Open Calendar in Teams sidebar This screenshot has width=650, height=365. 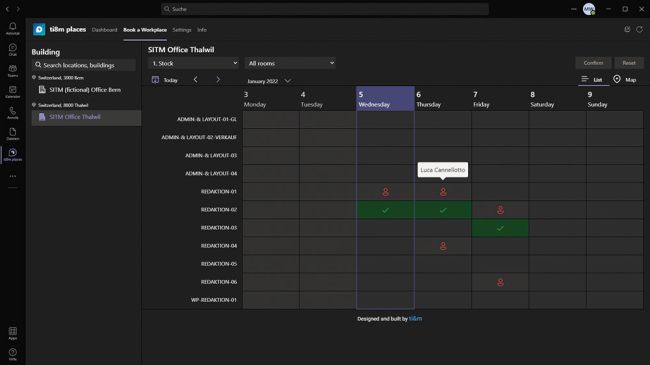12,92
